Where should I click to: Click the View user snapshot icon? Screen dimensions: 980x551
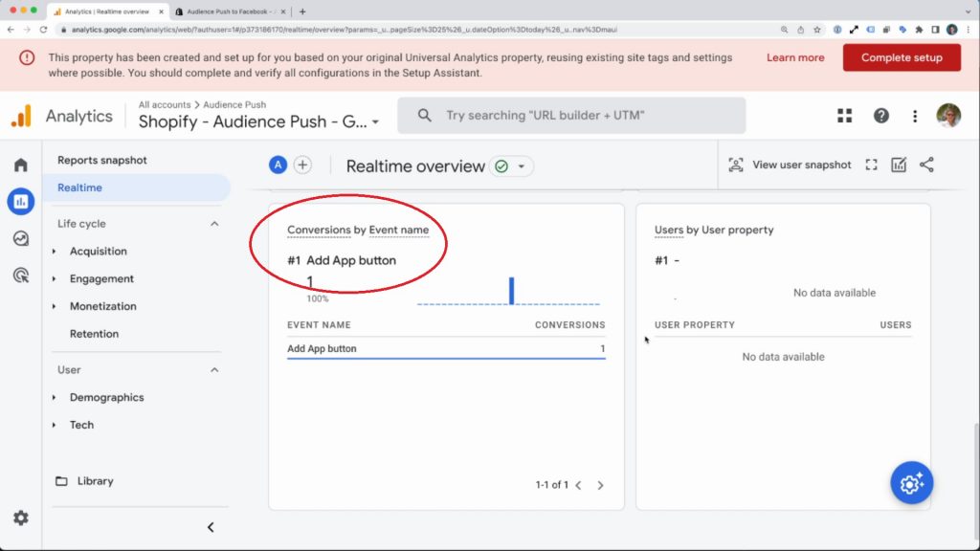[736, 165]
